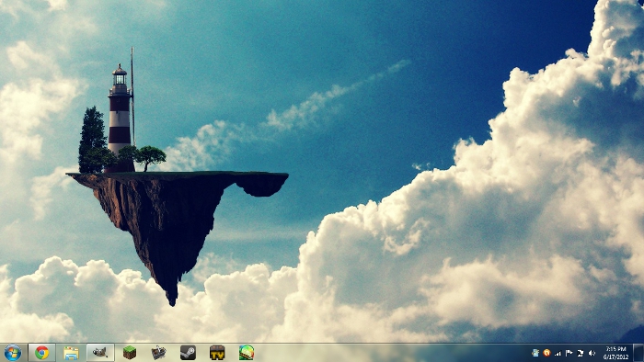Open the green globe app icon
Image resolution: width=644 pixels, height=362 pixels.
[x=247, y=353]
